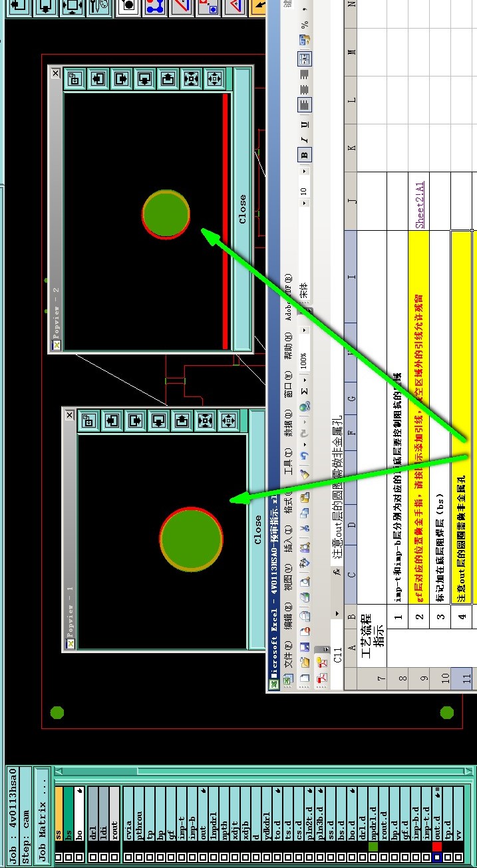Click zoom-out outward arrows icon in Popview 2

(214, 78)
